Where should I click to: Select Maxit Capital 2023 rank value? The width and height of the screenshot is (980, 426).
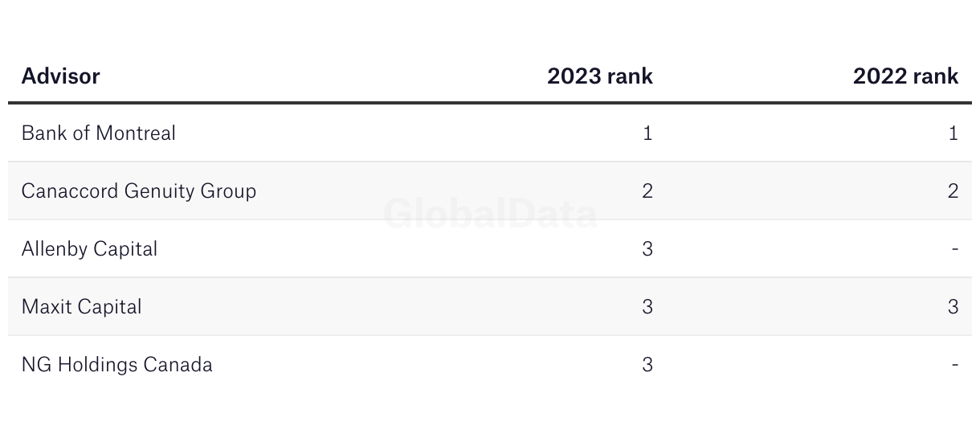(647, 306)
